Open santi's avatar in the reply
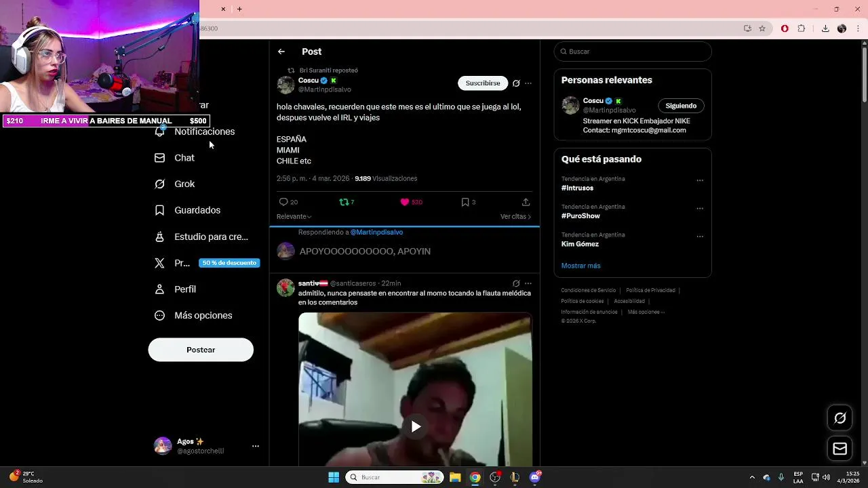The width and height of the screenshot is (868, 488). pyautogui.click(x=285, y=287)
